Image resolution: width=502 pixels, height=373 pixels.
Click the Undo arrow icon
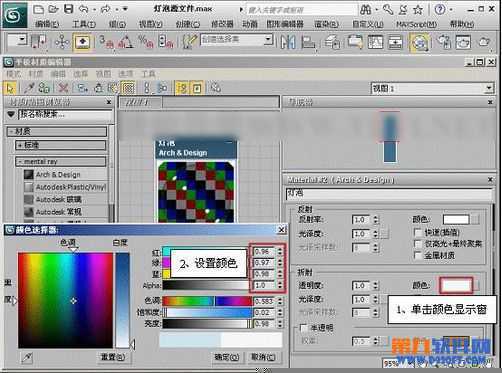83,9
